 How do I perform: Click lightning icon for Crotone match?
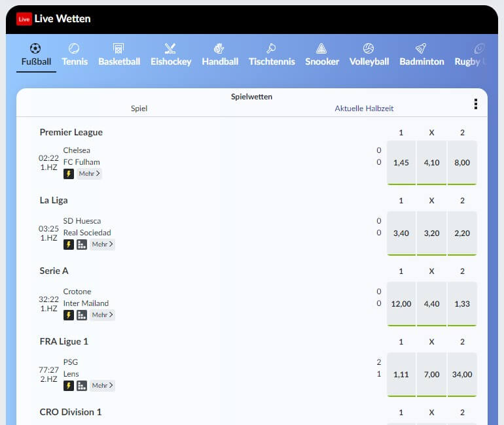coord(69,315)
